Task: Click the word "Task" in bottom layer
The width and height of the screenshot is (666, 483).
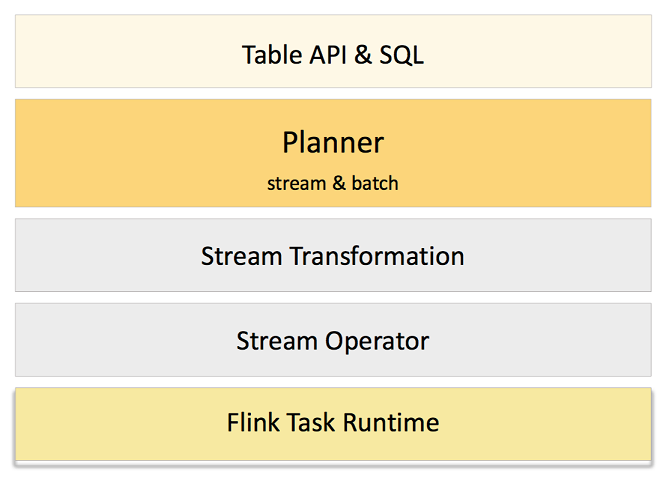Action: click(x=311, y=422)
